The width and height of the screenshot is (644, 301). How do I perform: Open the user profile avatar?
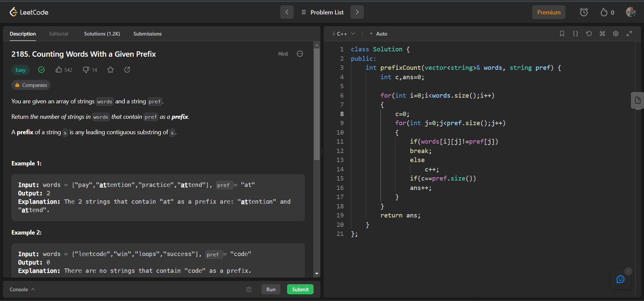631,12
